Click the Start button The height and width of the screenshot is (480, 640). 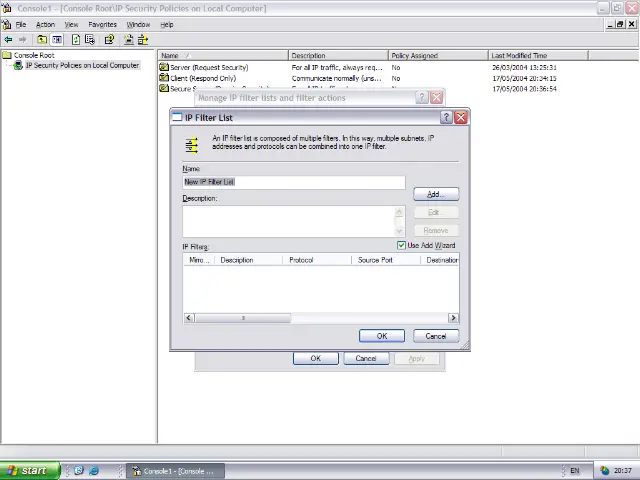[x=30, y=471]
